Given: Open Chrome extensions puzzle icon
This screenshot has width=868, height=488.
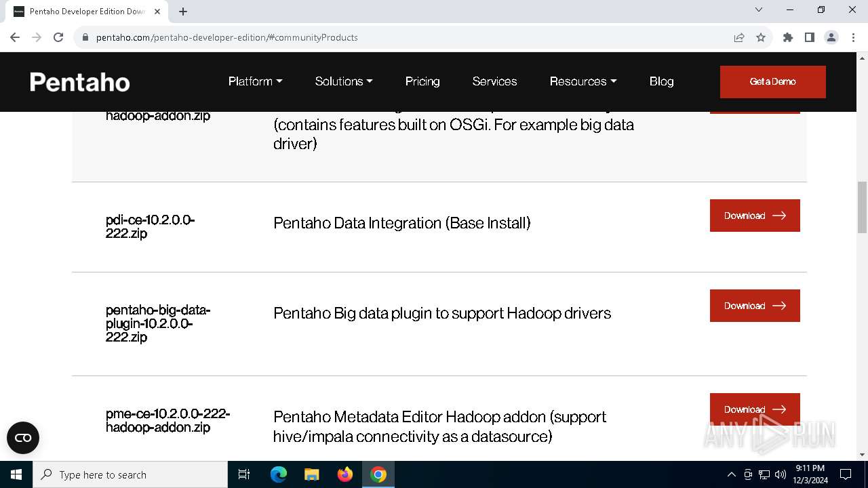Looking at the screenshot, I should pyautogui.click(x=787, y=37).
